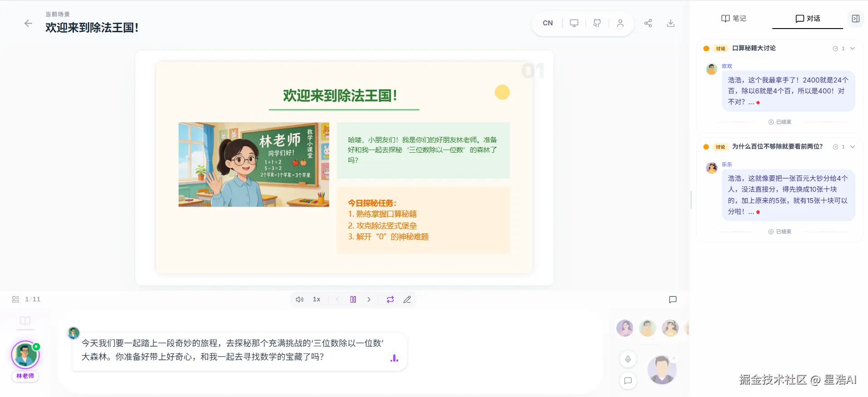
Task: Change the 1x playback speed
Action: point(317,300)
